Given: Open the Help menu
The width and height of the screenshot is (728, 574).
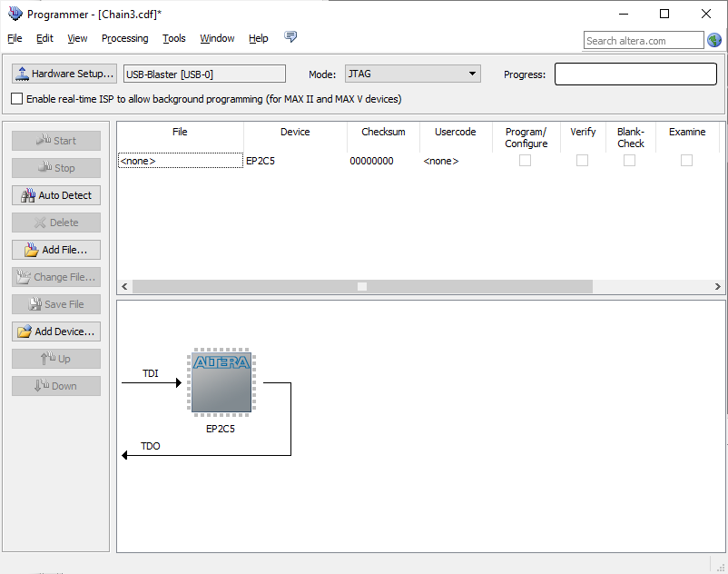Looking at the screenshot, I should [x=258, y=38].
